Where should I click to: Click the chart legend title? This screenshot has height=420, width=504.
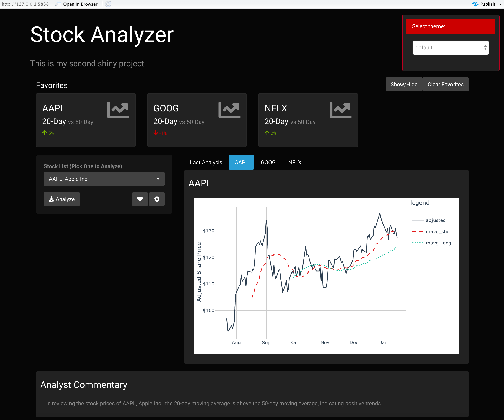420,203
